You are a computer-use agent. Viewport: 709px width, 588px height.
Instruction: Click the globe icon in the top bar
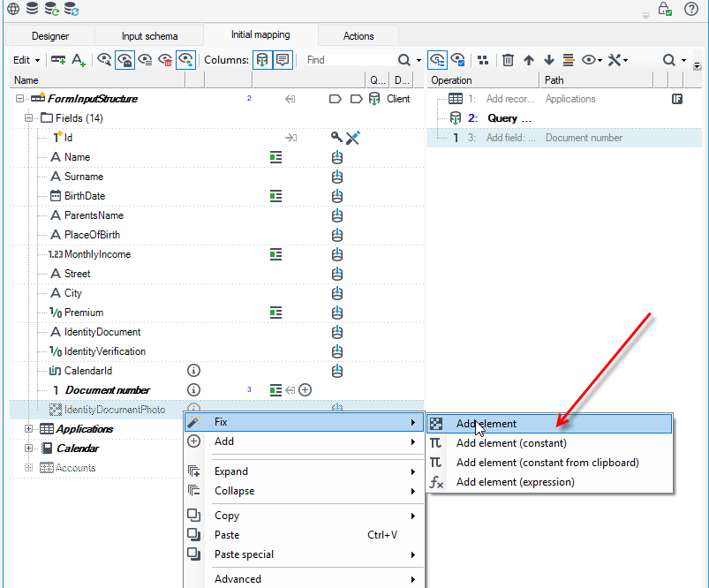click(13, 8)
